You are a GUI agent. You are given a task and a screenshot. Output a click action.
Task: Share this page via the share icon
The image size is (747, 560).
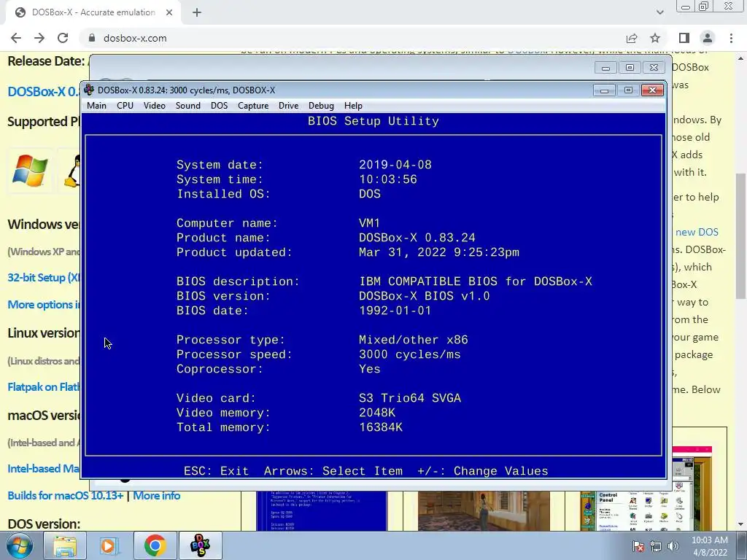(x=632, y=38)
